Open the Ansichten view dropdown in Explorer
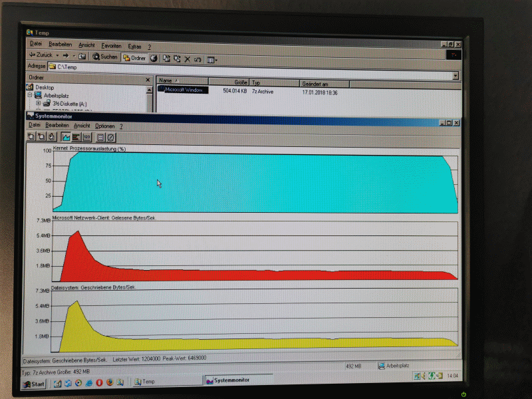Screen dimensions: 532x399 (213, 59)
